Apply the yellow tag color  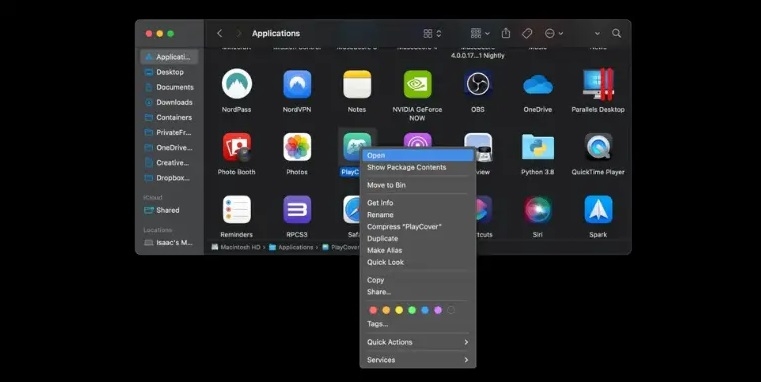399,310
